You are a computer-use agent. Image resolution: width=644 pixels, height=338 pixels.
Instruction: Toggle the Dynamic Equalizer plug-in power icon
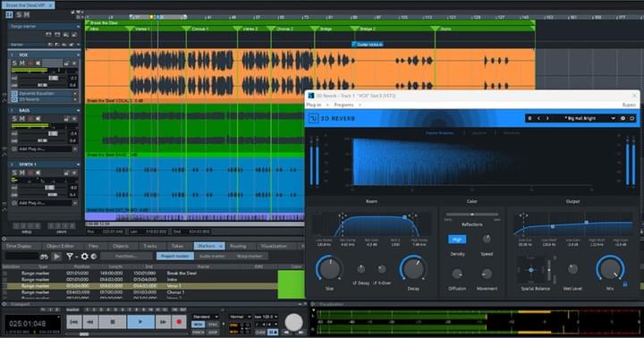pos(15,93)
